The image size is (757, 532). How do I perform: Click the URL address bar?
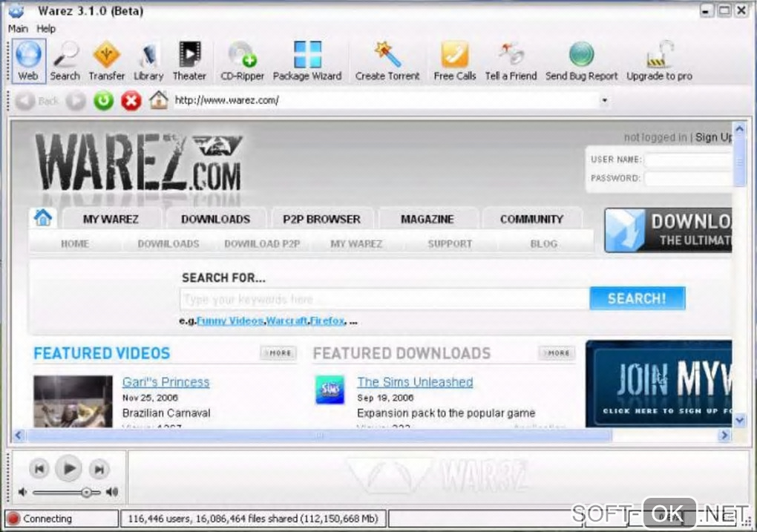click(385, 100)
